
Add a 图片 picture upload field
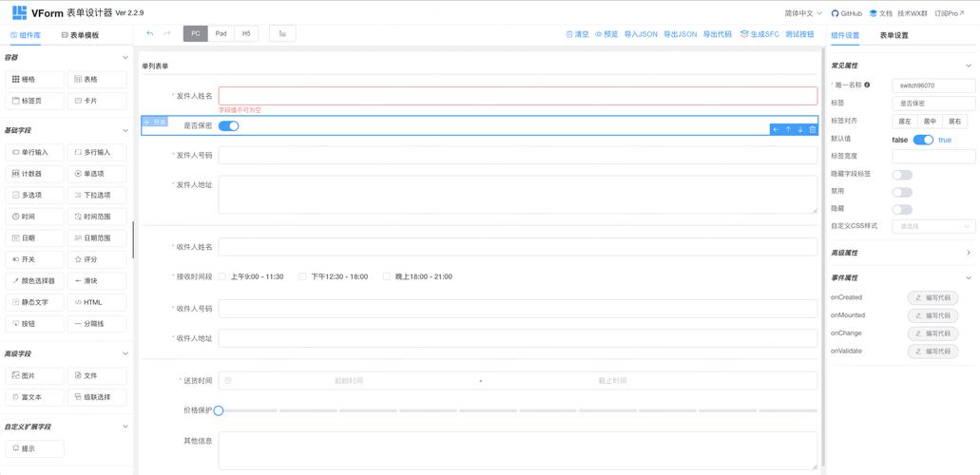[x=34, y=375]
